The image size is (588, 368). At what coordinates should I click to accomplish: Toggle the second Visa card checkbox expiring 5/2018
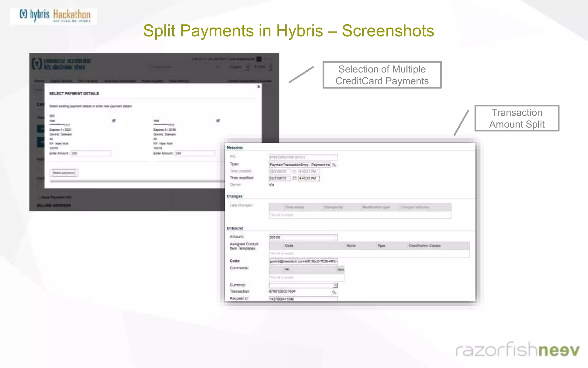218,120
